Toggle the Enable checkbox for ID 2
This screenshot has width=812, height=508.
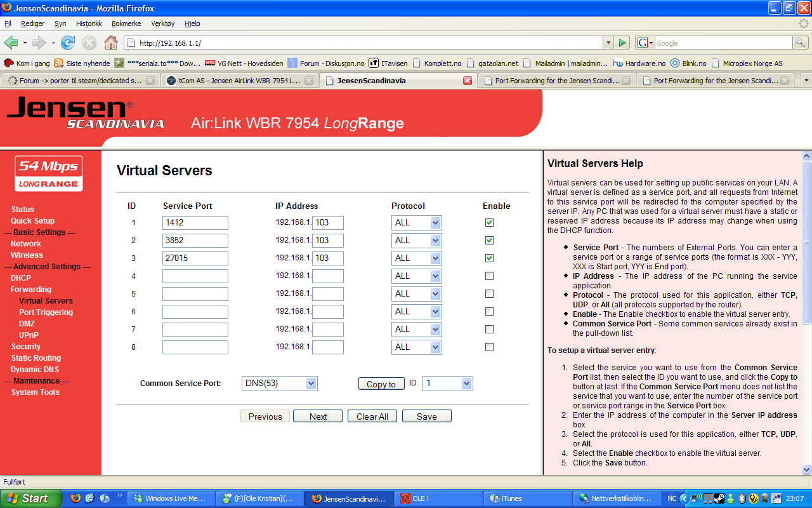[x=489, y=241]
